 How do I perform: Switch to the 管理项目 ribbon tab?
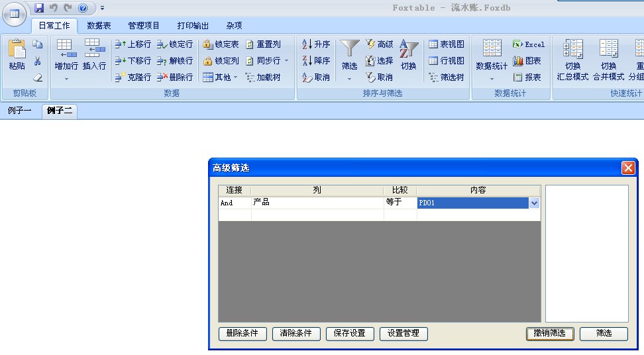coord(144,26)
